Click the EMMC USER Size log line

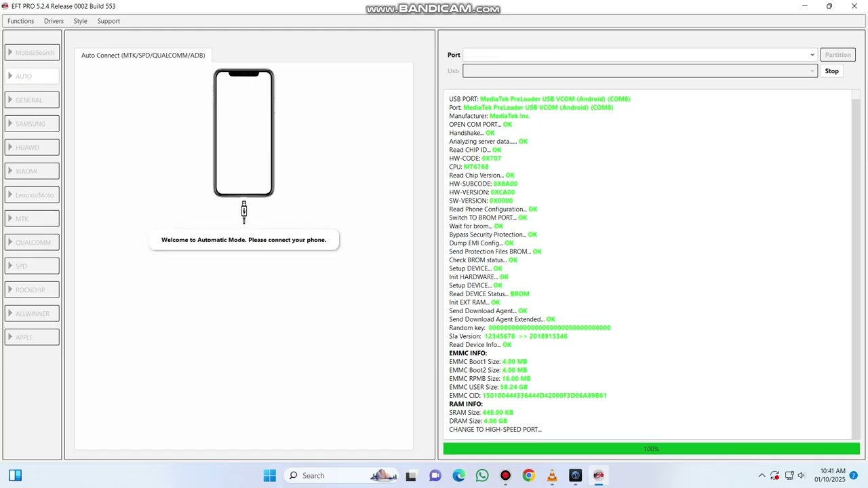pos(488,387)
